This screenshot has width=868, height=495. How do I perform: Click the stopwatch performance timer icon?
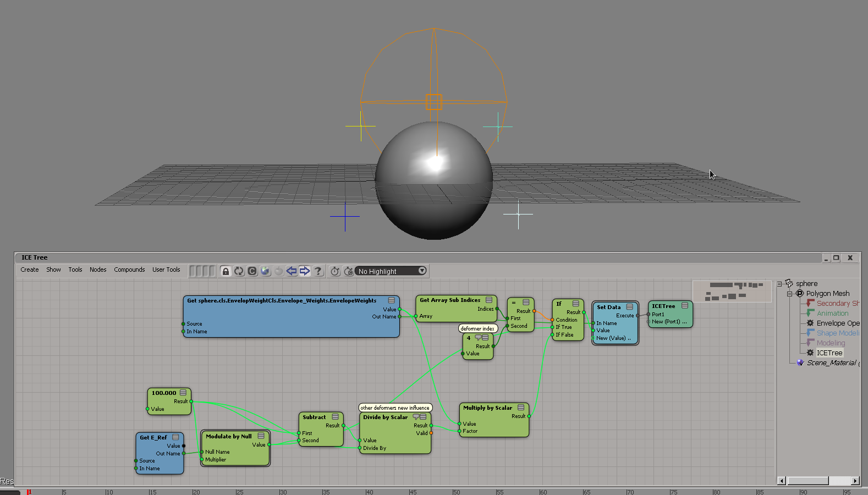point(335,271)
